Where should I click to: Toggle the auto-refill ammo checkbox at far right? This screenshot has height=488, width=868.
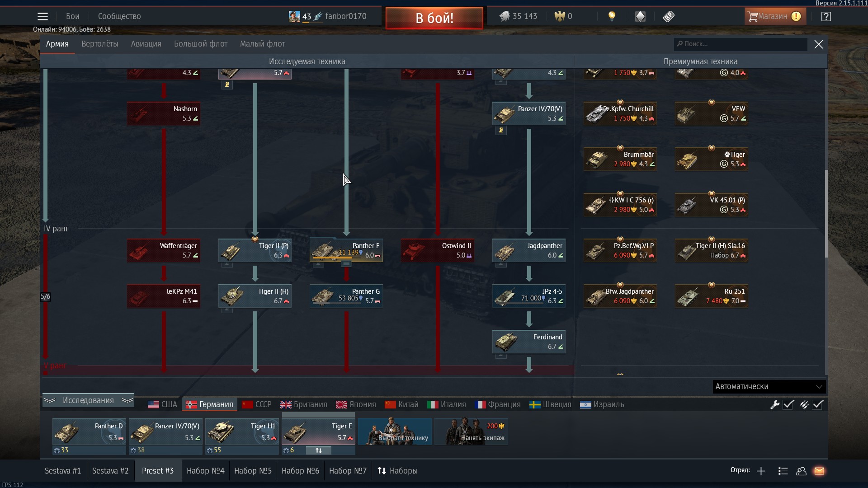click(x=817, y=405)
